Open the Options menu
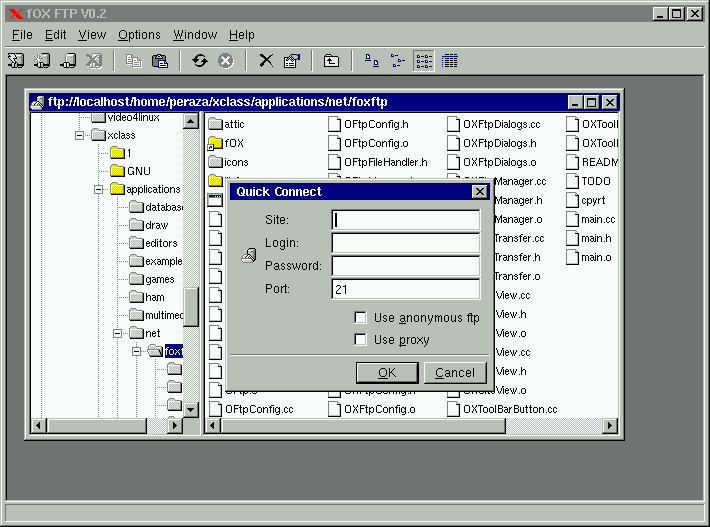Image resolution: width=710 pixels, height=527 pixels. click(139, 35)
